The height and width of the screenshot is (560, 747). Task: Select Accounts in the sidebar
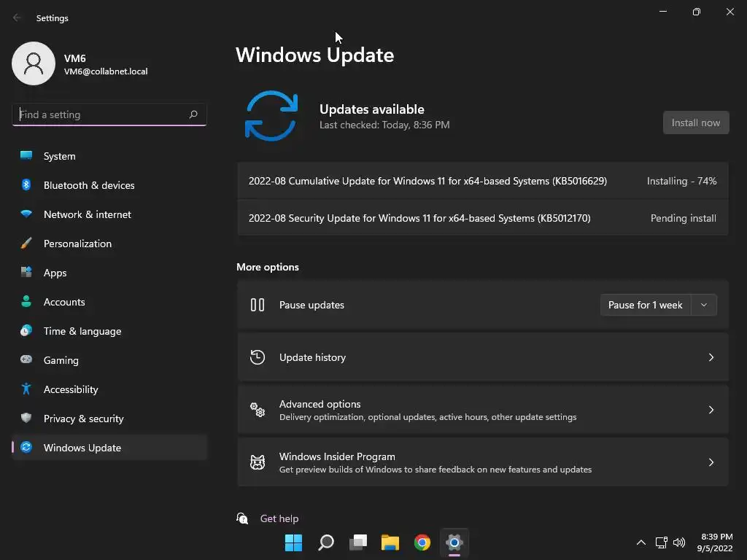pyautogui.click(x=109, y=301)
